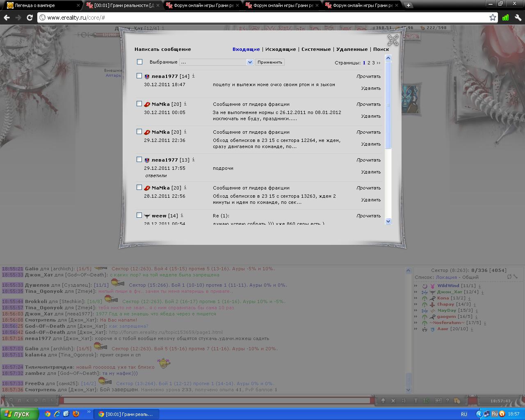
Task: Open a new browser tab
Action: pos(409,5)
